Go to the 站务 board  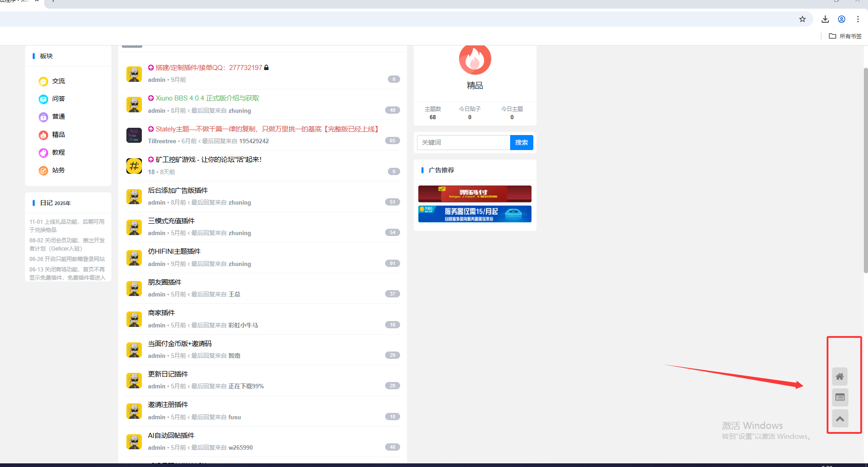coord(58,170)
